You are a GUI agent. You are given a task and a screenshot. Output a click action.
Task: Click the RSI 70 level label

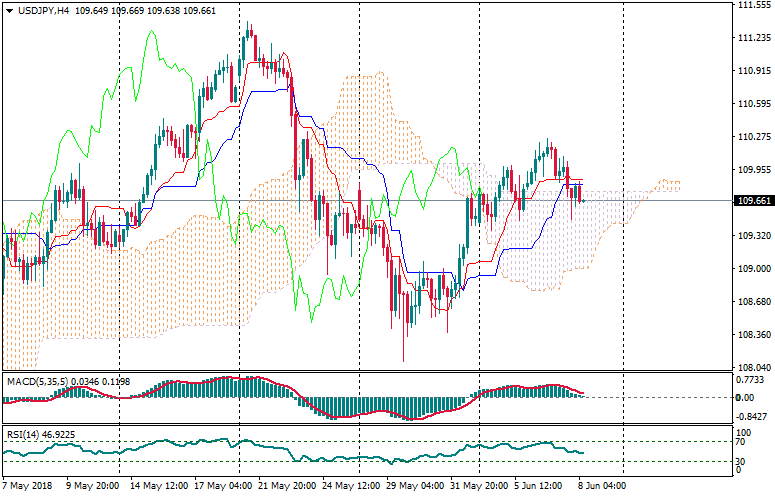click(741, 441)
